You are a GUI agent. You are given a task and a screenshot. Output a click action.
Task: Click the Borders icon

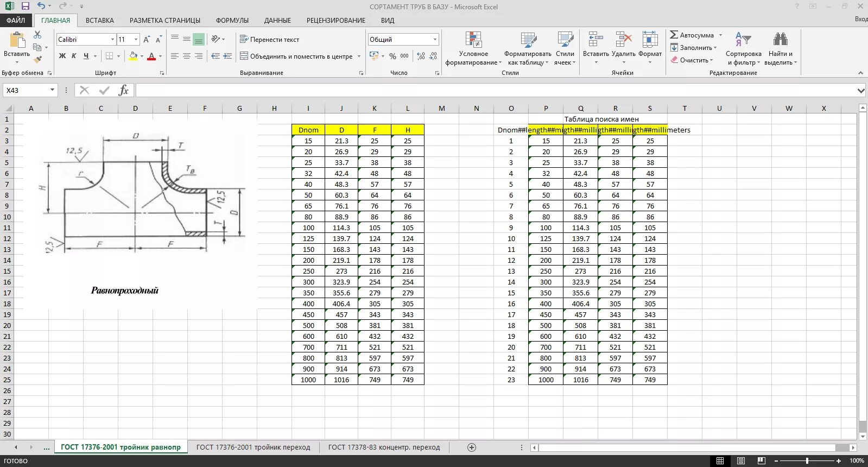(110, 56)
